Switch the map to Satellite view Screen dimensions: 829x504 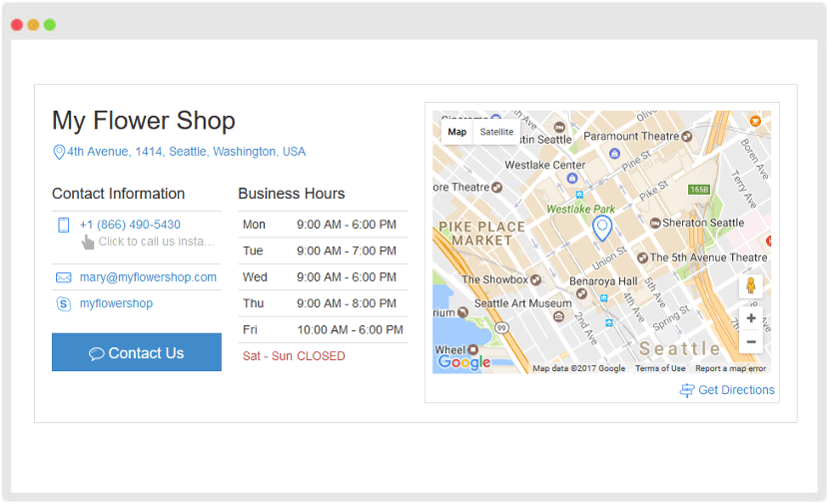pos(496,132)
